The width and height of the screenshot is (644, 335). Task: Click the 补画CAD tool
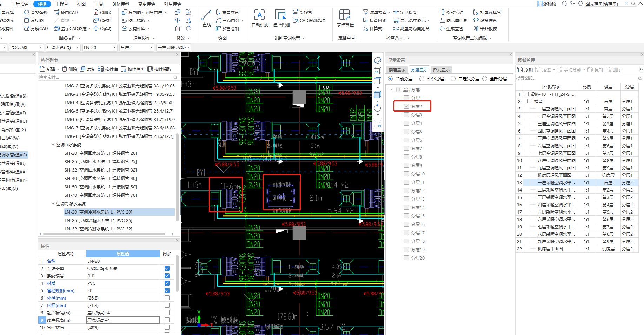point(66,12)
